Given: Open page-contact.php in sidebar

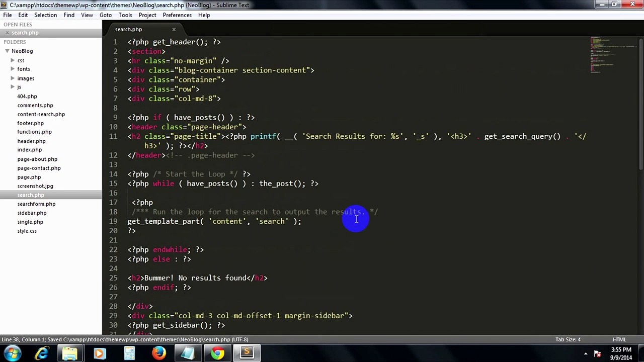Looking at the screenshot, I should coord(39,168).
